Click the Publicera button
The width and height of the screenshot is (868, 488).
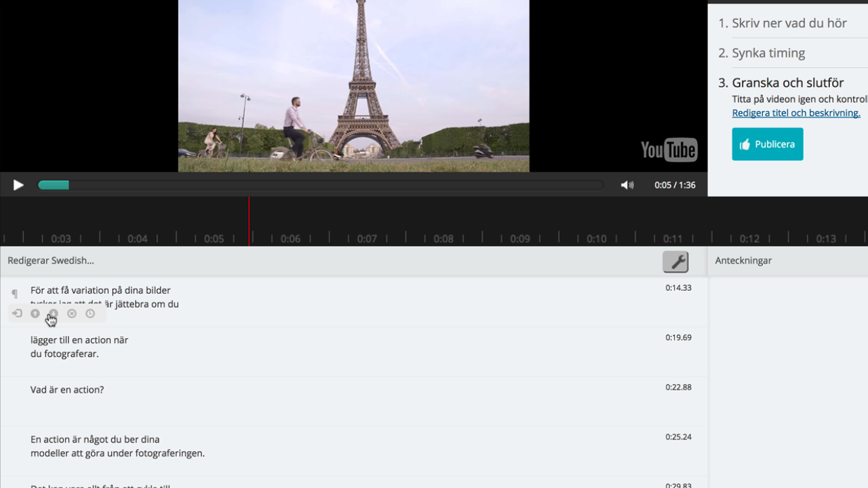pos(767,144)
